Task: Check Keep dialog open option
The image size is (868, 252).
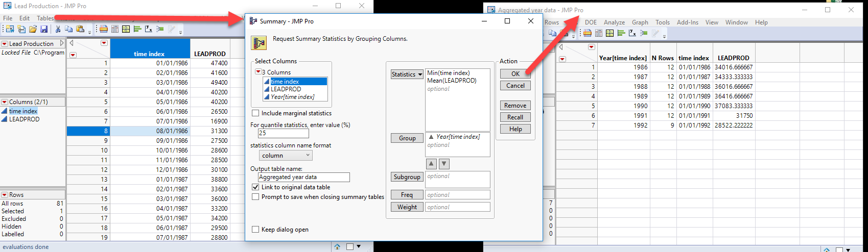Action: pyautogui.click(x=255, y=230)
